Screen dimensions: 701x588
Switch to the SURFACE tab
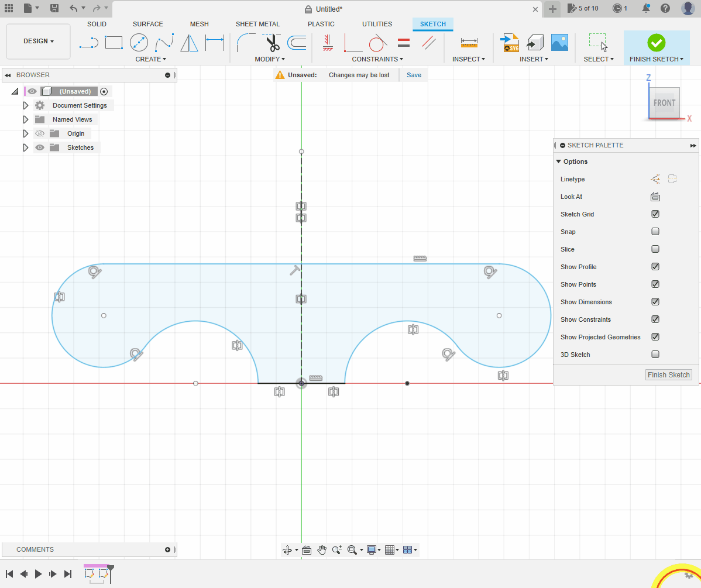point(147,24)
